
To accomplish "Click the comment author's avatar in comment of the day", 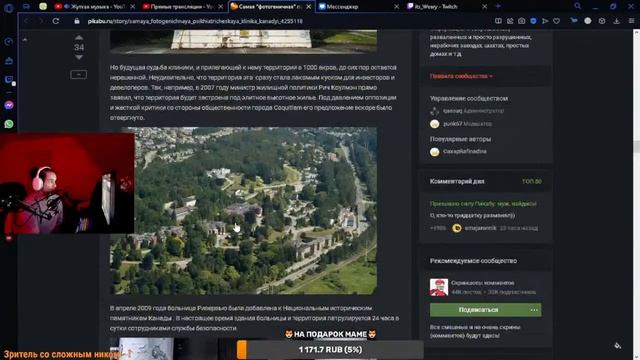I will pos(457,228).
